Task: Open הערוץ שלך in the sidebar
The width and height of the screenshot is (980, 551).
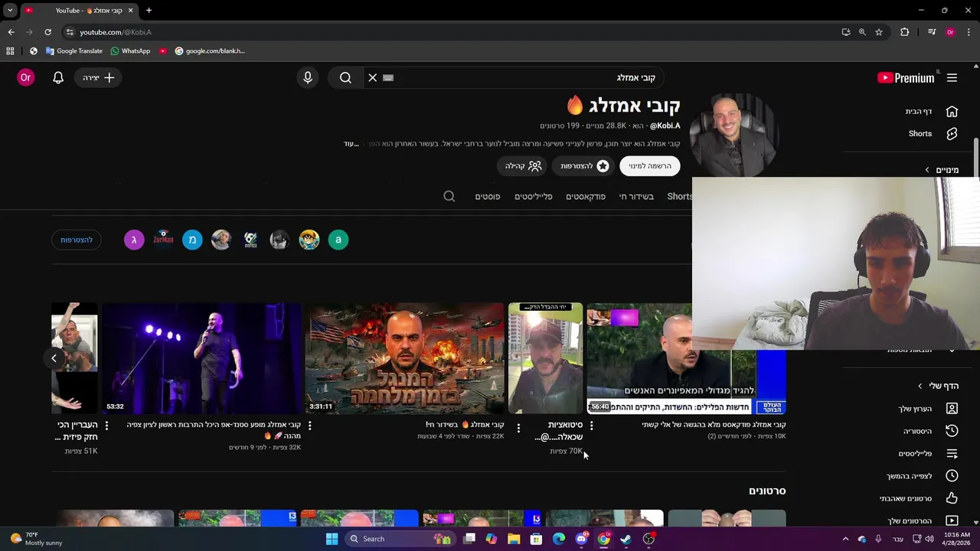Action: 926,409
